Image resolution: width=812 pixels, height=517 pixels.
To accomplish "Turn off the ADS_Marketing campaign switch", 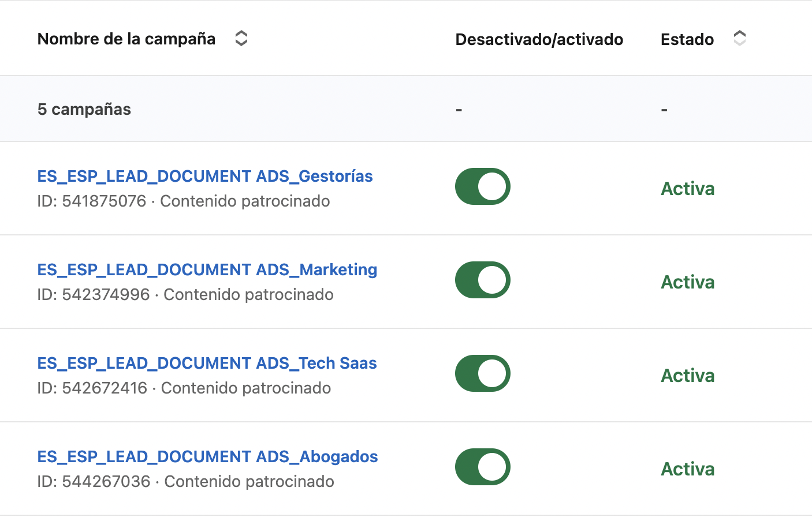I will [x=483, y=280].
